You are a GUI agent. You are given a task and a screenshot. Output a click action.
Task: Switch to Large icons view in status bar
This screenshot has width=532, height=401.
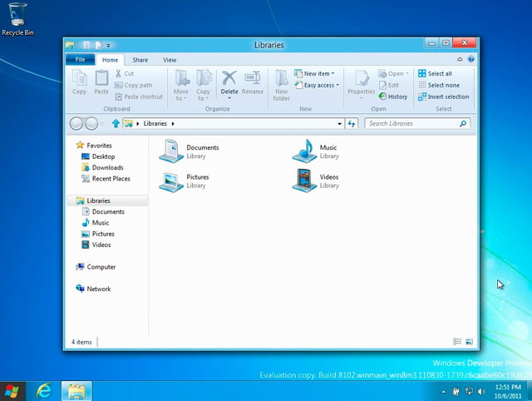tap(469, 342)
